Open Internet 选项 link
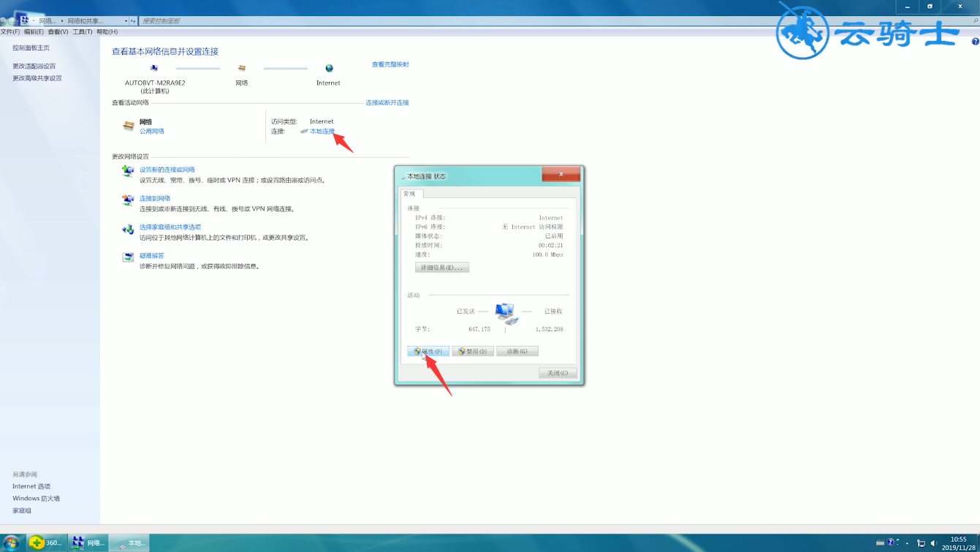The image size is (980, 552). click(31, 486)
